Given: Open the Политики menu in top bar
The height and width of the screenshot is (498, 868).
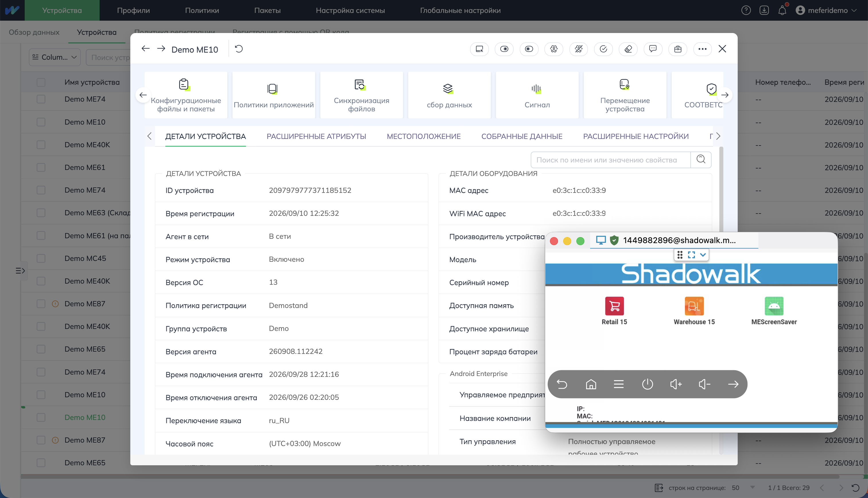Looking at the screenshot, I should click(202, 10).
